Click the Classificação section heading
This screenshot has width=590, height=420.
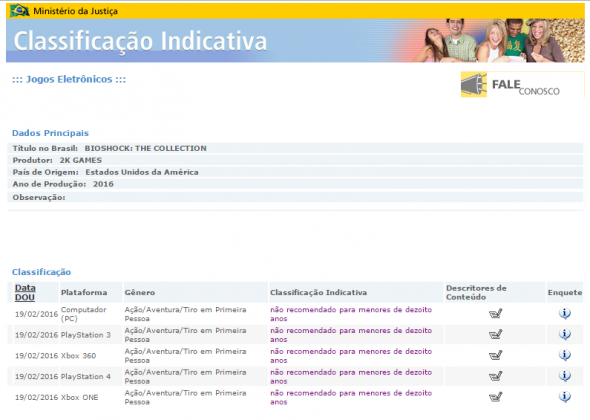point(41,272)
